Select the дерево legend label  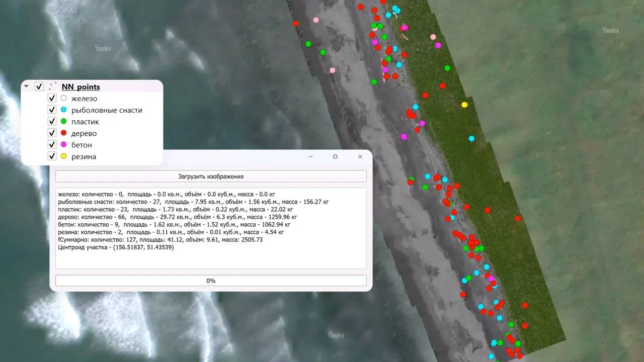[x=84, y=133]
